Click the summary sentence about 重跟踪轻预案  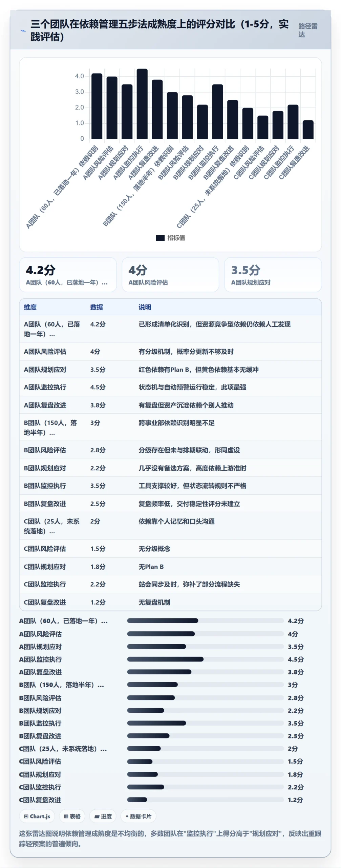[170, 839]
